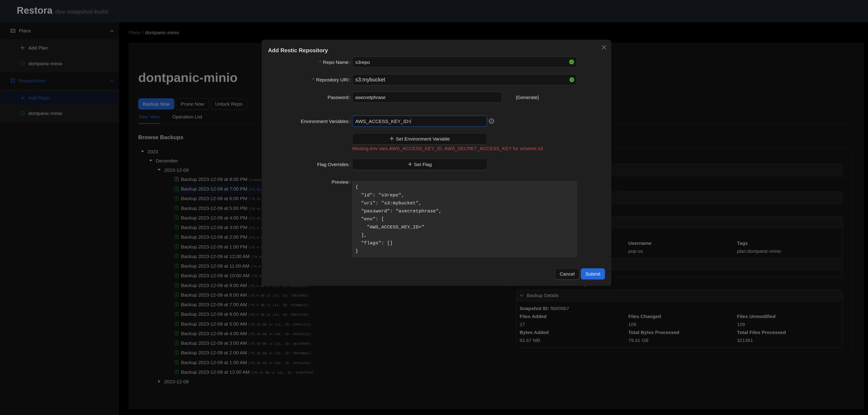Viewport: 868px width, 415px height.
Task: Click snapshot icon for 12:00 AM backup bottom
Action: 176,372
